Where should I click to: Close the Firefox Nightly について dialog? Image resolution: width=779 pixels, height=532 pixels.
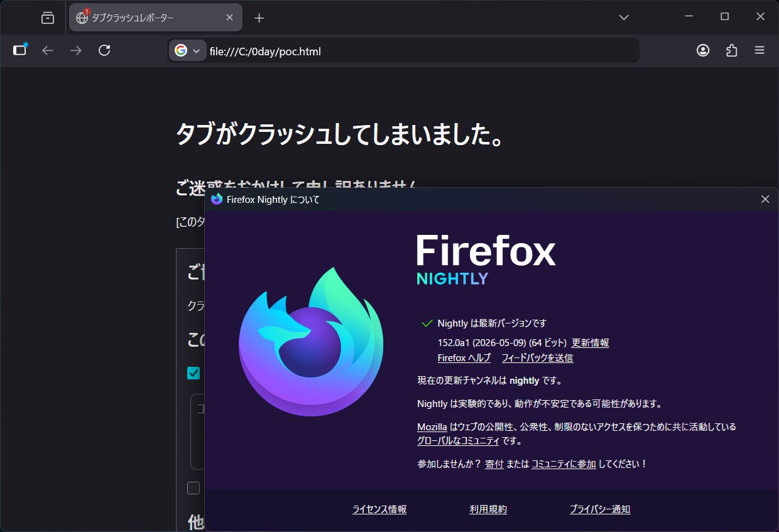[765, 199]
